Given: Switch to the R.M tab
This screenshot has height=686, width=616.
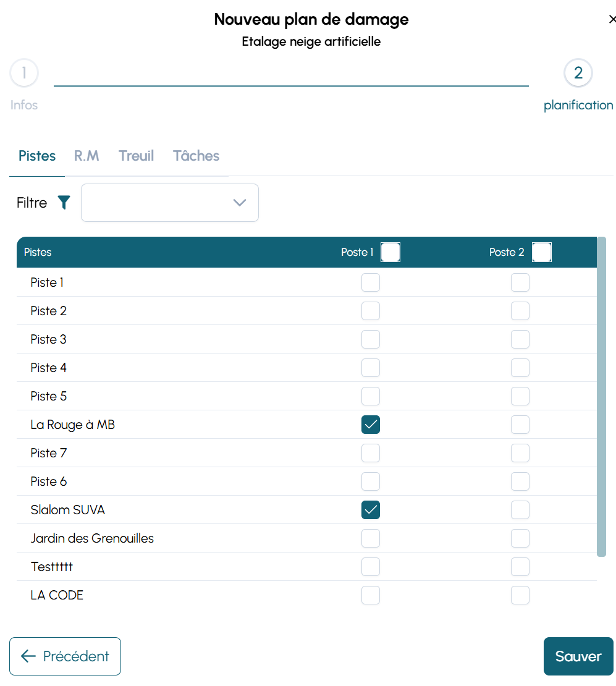Looking at the screenshot, I should pyautogui.click(x=86, y=156).
